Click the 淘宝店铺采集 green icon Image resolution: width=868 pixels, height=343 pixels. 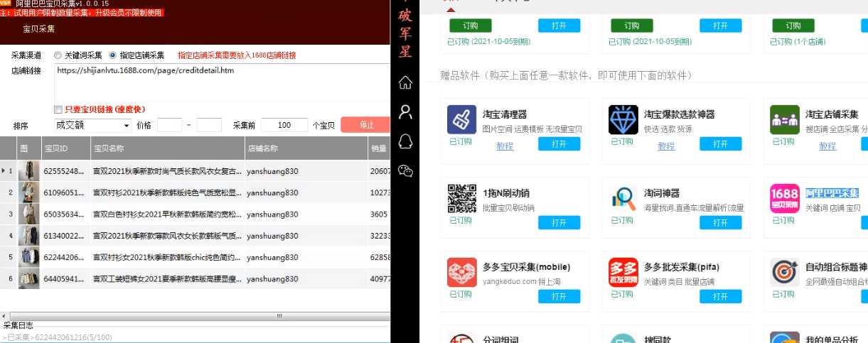785,119
